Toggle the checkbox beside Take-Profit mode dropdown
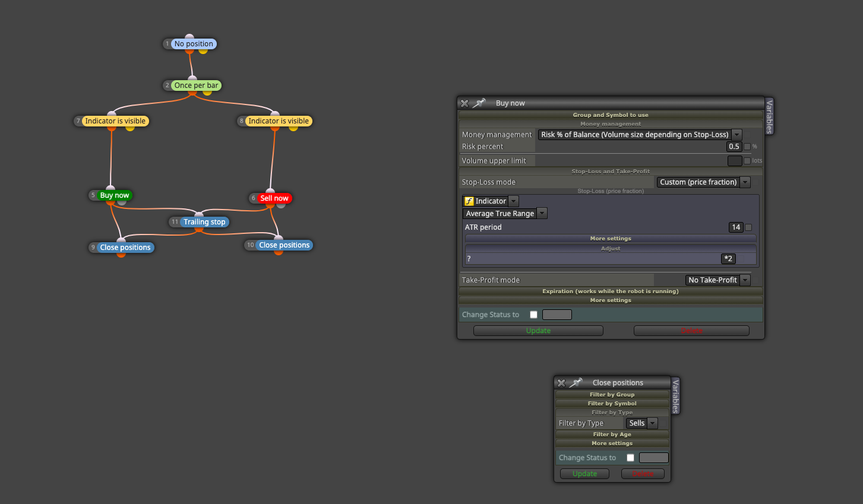This screenshot has width=863, height=504. pos(755,280)
